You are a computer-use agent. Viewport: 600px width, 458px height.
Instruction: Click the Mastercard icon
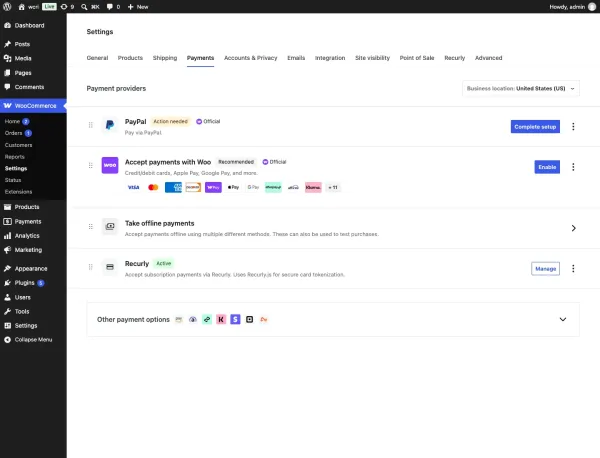pyautogui.click(x=153, y=187)
